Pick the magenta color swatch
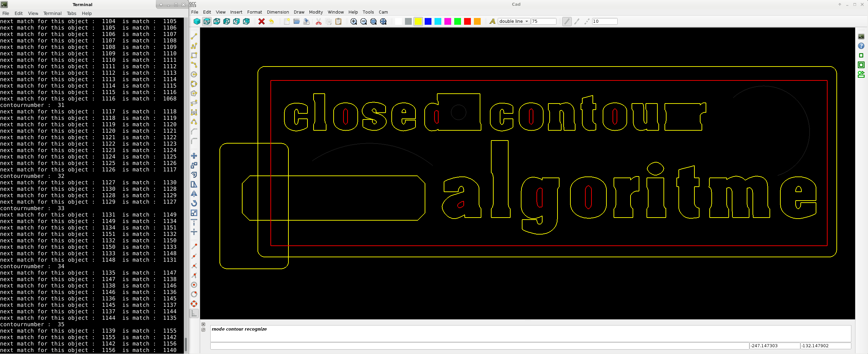The width and height of the screenshot is (868, 354). pos(448,21)
